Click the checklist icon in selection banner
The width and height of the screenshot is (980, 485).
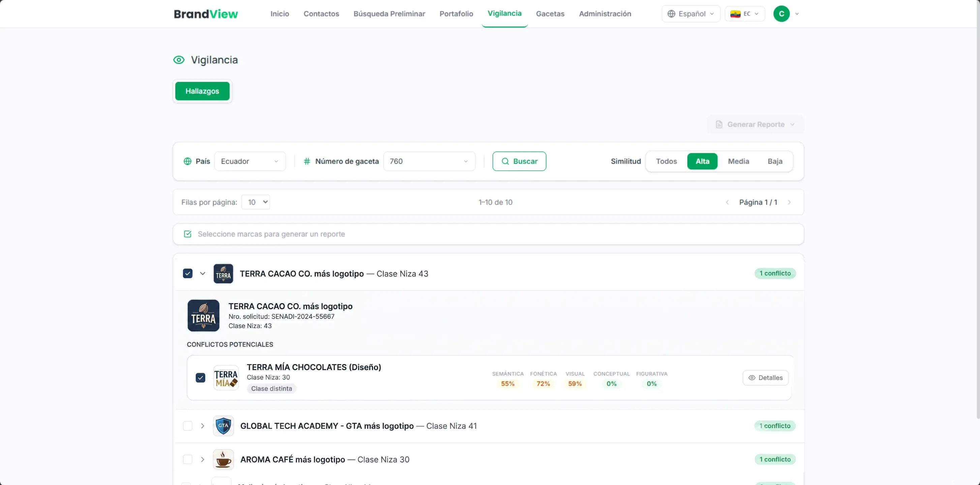point(188,234)
